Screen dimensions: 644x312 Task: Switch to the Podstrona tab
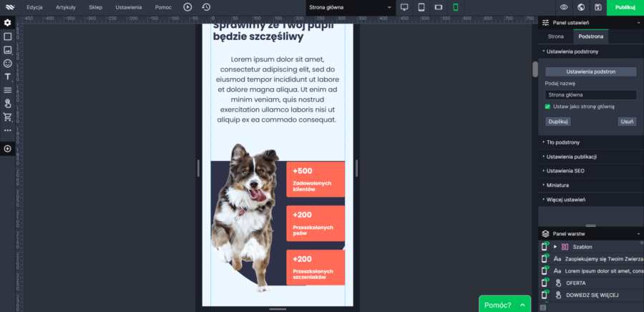pos(591,36)
